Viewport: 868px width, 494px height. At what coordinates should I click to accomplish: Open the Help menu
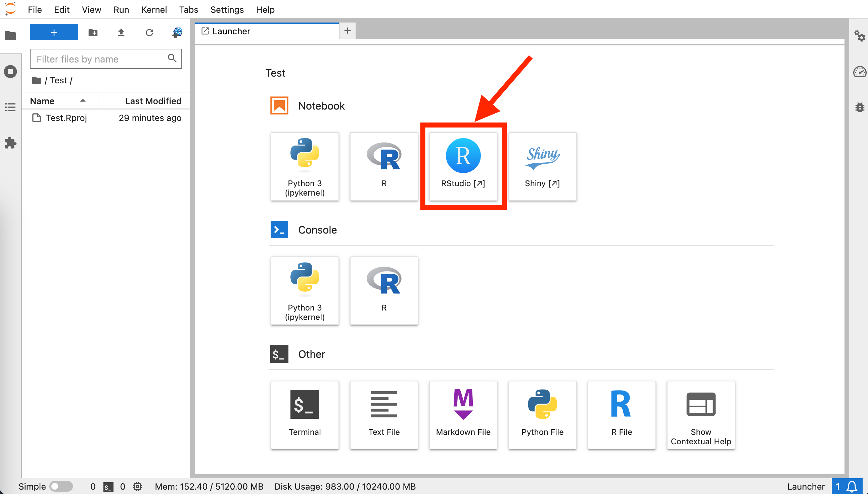tap(265, 9)
